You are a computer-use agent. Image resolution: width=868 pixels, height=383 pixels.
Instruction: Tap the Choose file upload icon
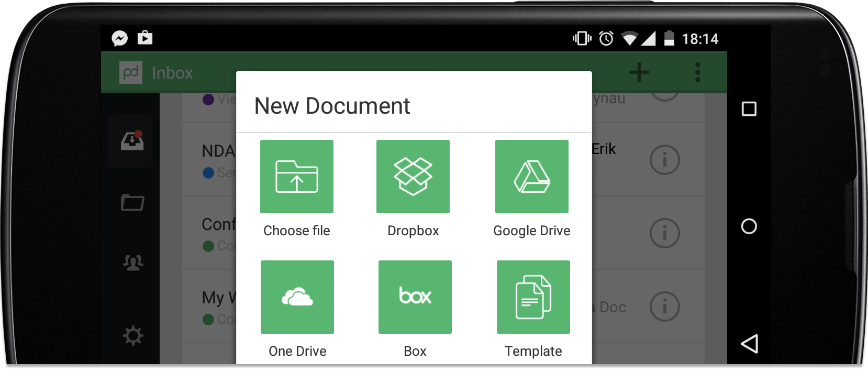click(x=296, y=177)
